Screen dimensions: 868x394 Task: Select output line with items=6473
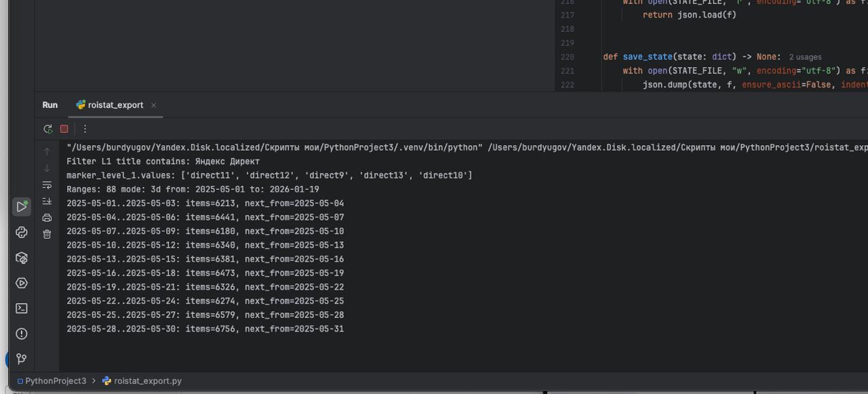coord(205,273)
